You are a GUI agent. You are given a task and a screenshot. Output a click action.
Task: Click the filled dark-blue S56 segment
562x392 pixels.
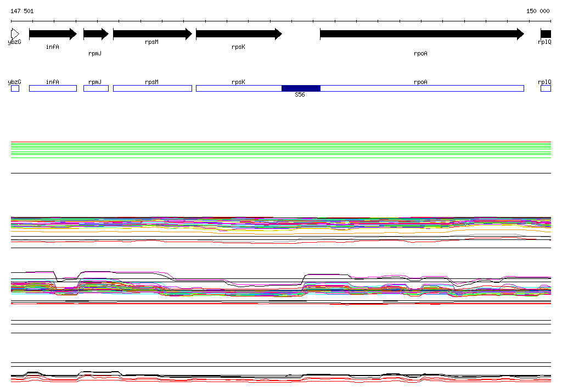[301, 88]
